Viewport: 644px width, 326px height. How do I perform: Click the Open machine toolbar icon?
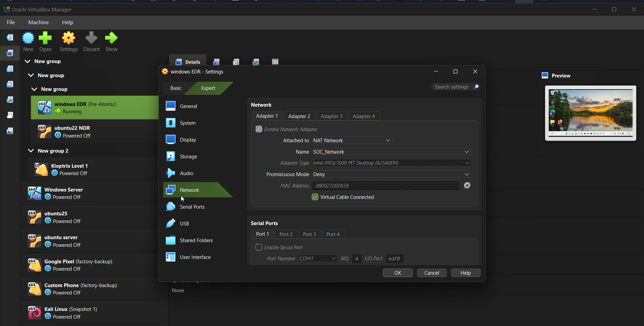[45, 41]
